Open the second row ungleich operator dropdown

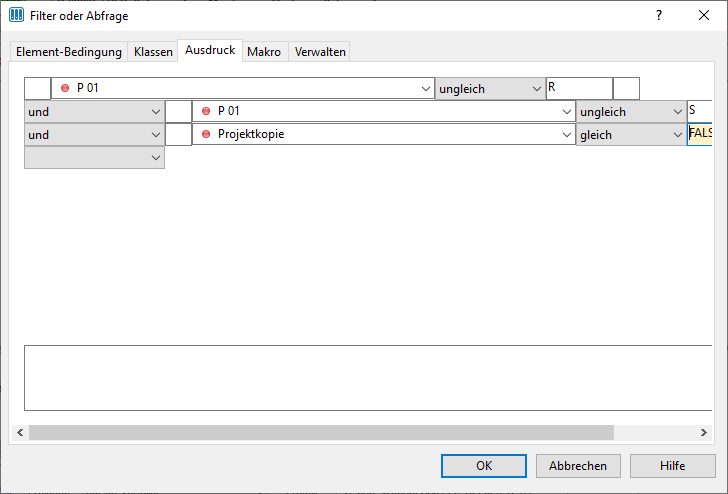631,111
